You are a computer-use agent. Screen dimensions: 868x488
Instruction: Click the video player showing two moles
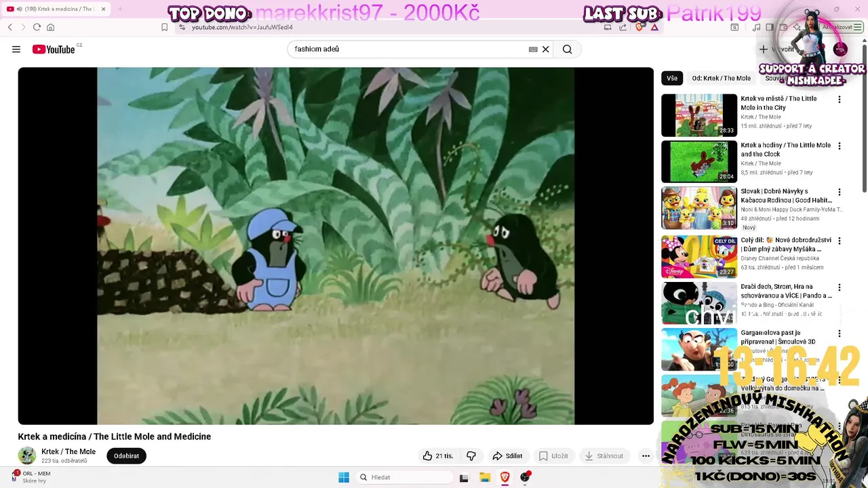pyautogui.click(x=336, y=245)
